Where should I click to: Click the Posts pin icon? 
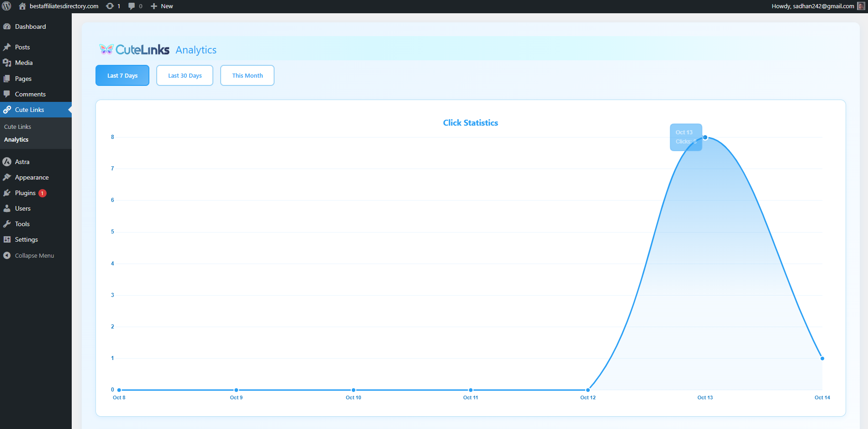pos(7,47)
